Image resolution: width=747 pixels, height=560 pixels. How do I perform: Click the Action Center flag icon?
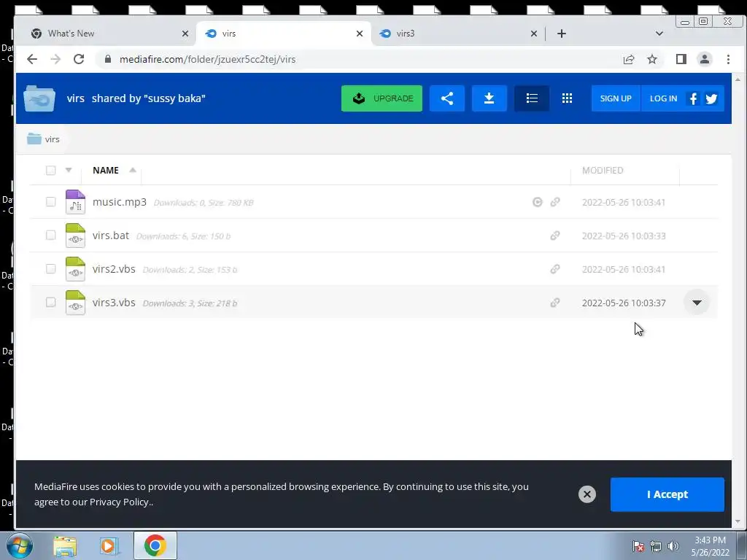tap(638, 546)
